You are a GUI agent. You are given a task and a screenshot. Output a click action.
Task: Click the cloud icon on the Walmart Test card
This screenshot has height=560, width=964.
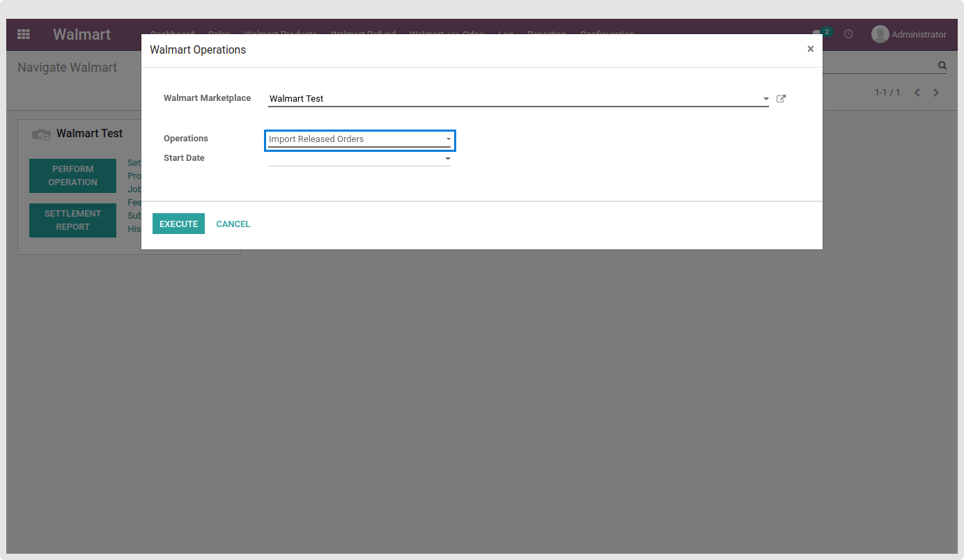coord(41,134)
